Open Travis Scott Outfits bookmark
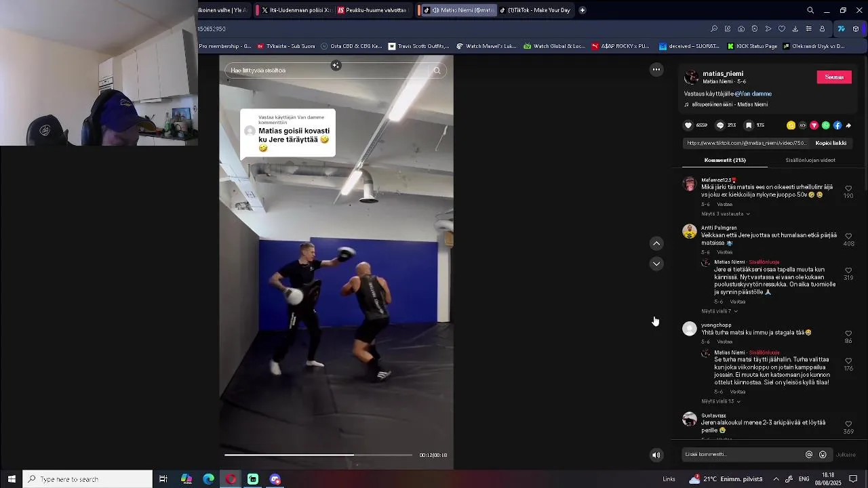This screenshot has height=488, width=868. coord(418,46)
